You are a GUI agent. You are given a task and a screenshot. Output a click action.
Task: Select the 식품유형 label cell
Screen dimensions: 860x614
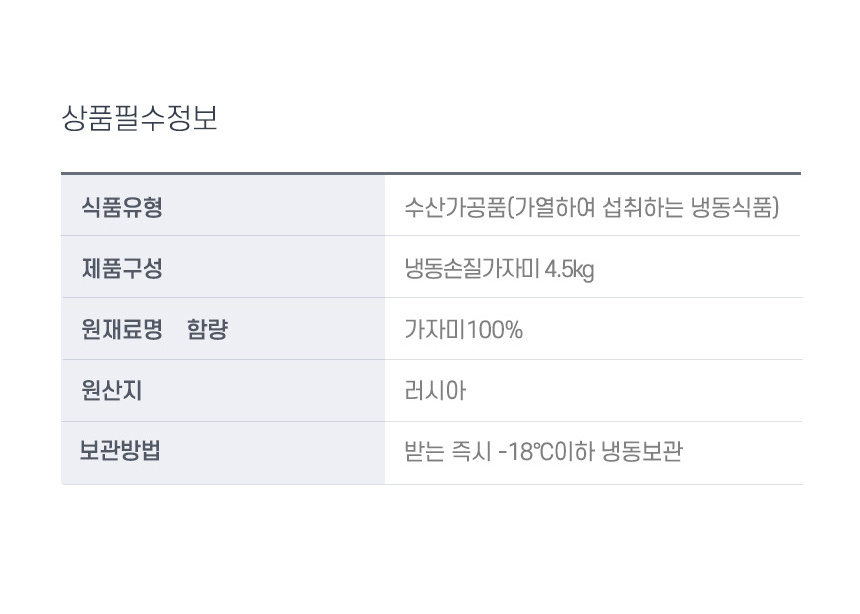[223, 206]
